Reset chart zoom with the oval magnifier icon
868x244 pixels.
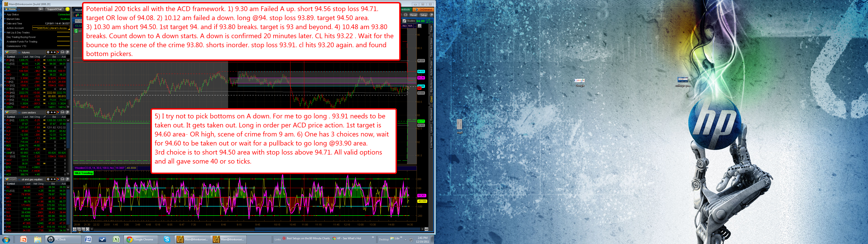pos(88,229)
